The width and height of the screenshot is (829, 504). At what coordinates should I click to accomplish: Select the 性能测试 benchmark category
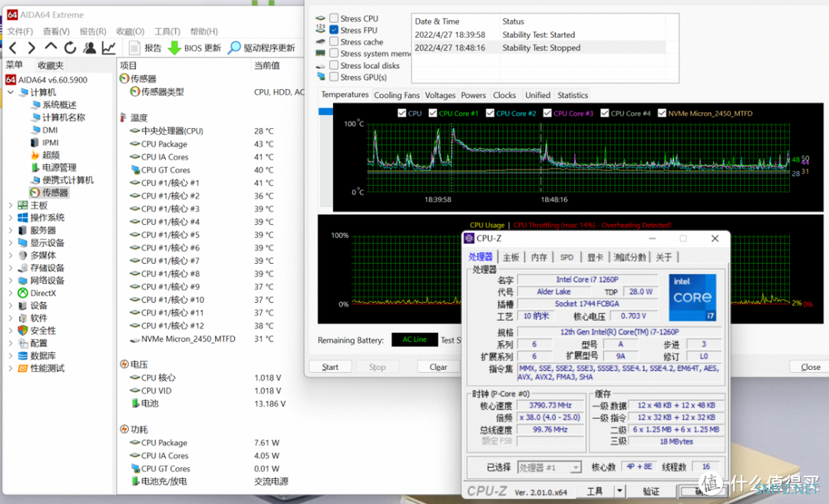(x=41, y=368)
